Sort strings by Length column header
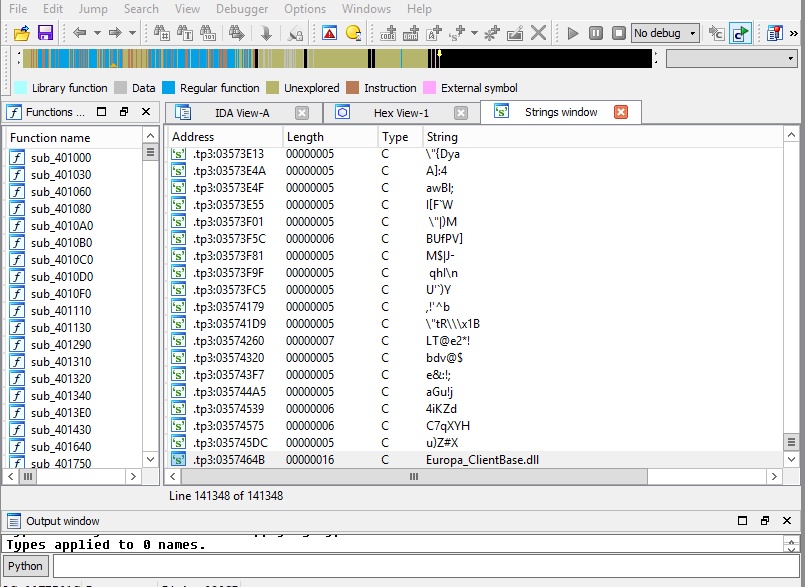Viewport: 805px width, 587px height. tap(330, 137)
